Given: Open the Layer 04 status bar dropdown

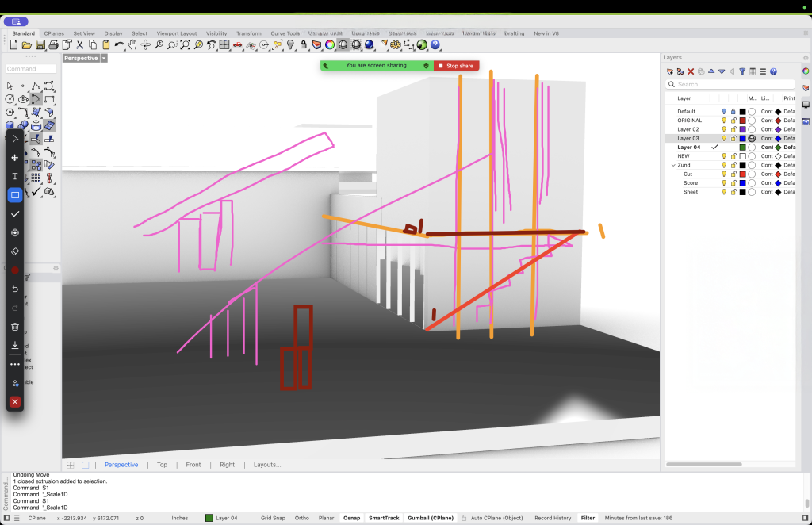Looking at the screenshot, I should tap(225, 518).
